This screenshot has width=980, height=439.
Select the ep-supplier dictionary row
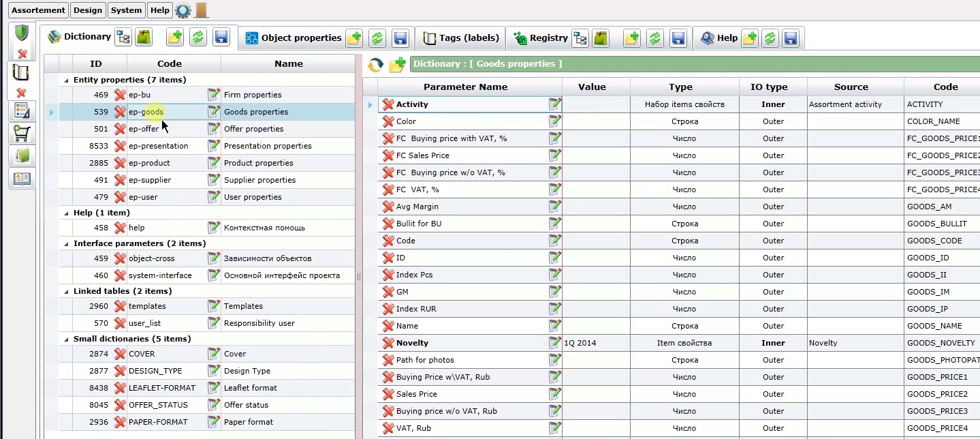[207, 180]
